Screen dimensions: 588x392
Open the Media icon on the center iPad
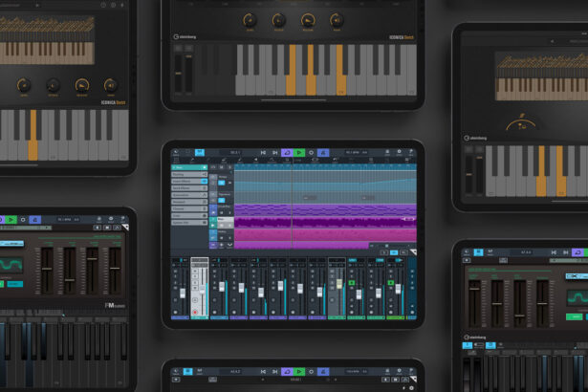[x=176, y=152]
